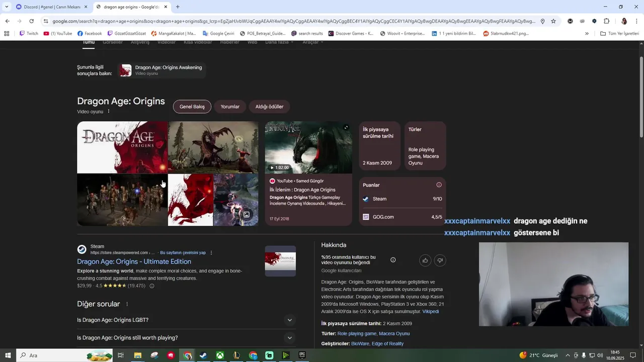Go back using the browser back arrow

click(x=7, y=21)
